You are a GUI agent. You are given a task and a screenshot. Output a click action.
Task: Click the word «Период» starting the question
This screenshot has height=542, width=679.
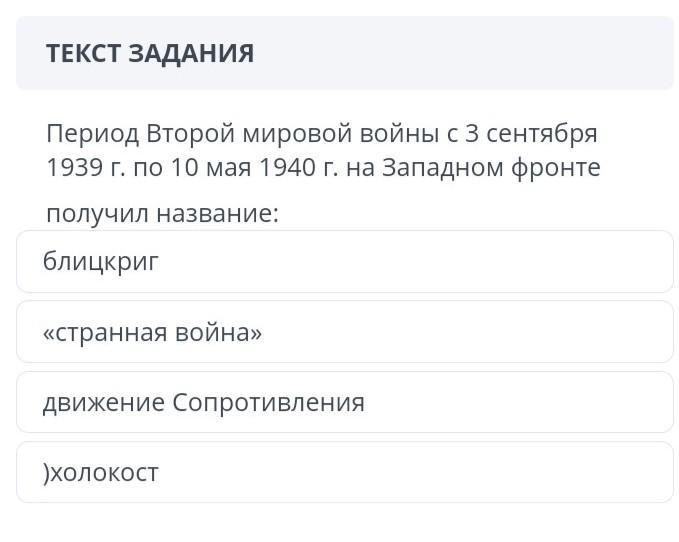point(92,133)
